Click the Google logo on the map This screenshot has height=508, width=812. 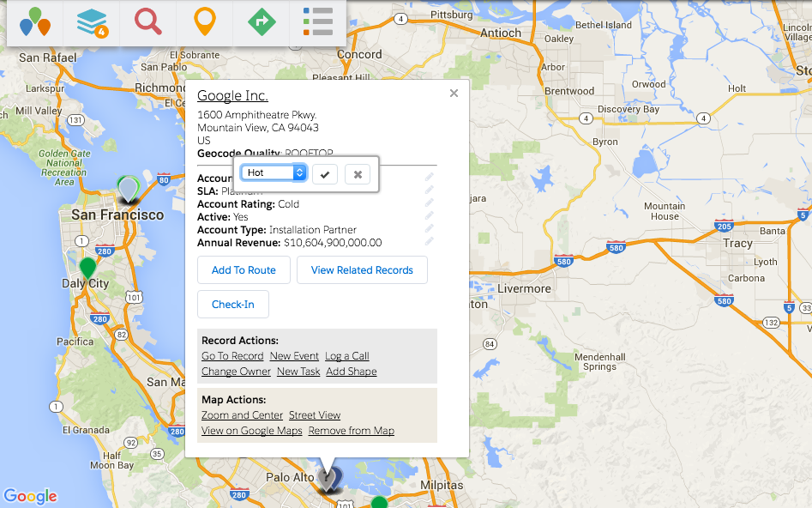click(31, 496)
